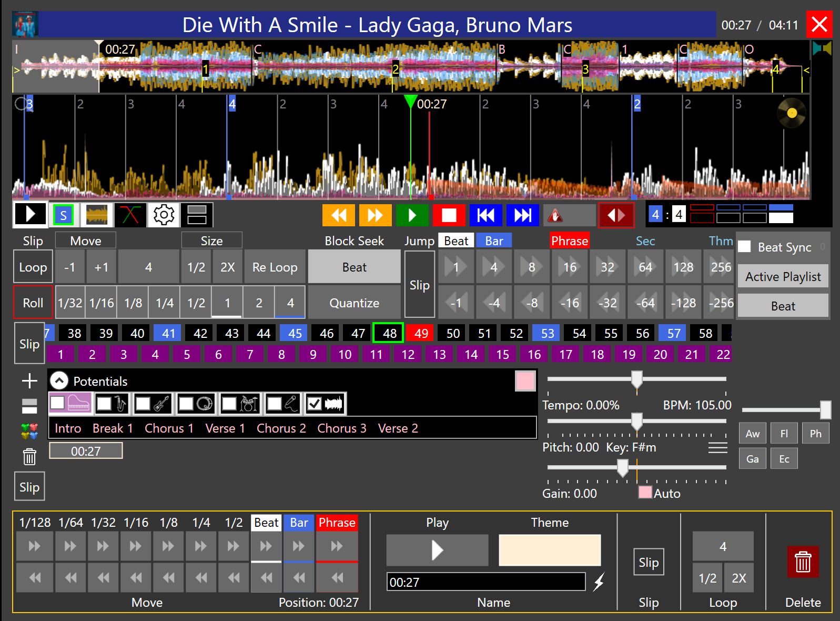Select the Bar jump mode tab

coord(494,241)
